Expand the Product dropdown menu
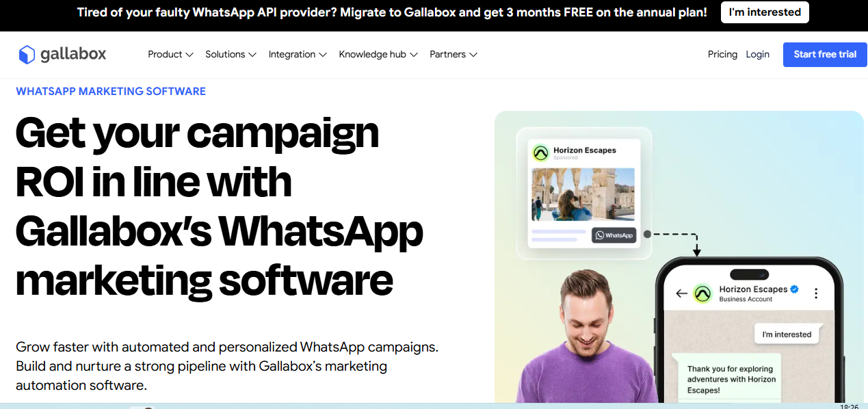Image resolution: width=868 pixels, height=409 pixels. (171, 54)
